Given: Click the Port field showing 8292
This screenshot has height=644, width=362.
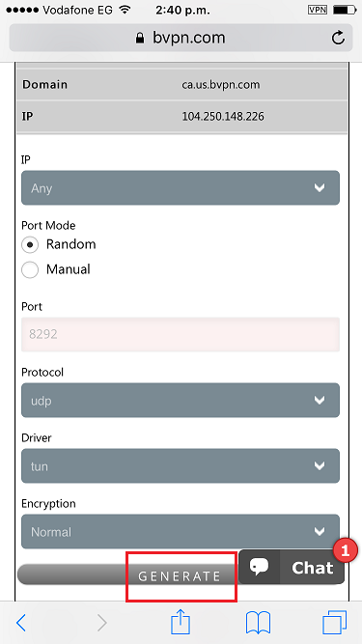Looking at the screenshot, I should point(181,334).
